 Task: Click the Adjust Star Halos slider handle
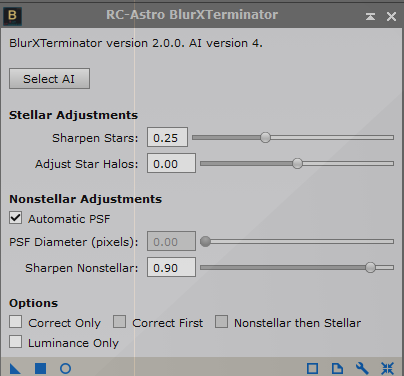[x=297, y=163]
